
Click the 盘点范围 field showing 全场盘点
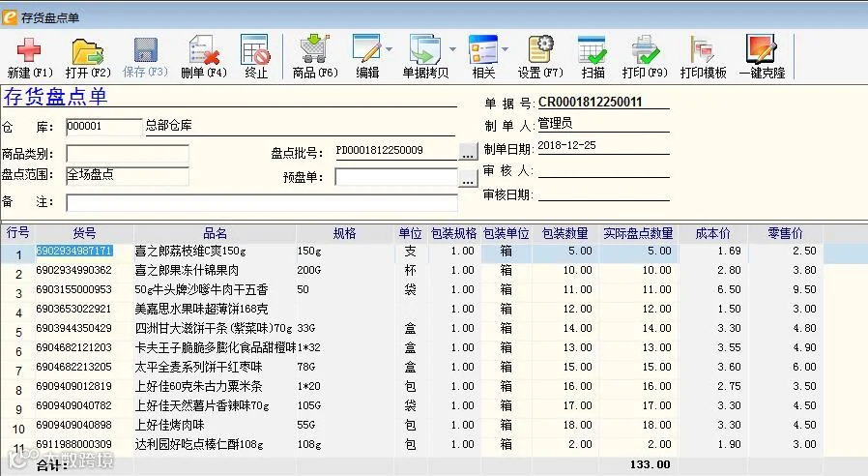128,176
